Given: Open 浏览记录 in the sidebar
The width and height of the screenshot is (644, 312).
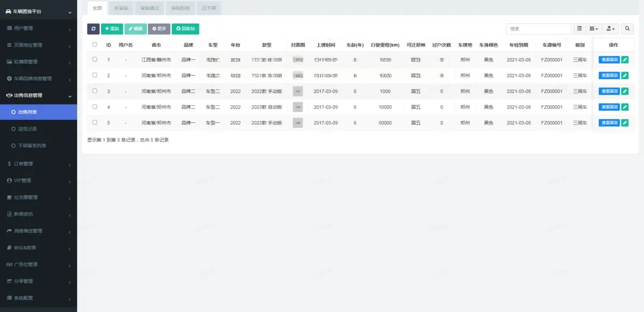Looking at the screenshot, I should [x=27, y=129].
